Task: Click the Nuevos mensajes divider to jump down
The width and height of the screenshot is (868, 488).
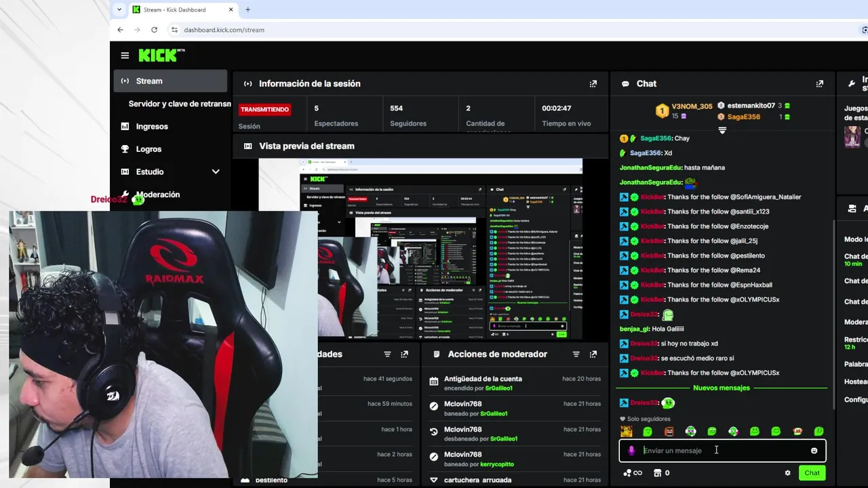Action: tap(722, 388)
